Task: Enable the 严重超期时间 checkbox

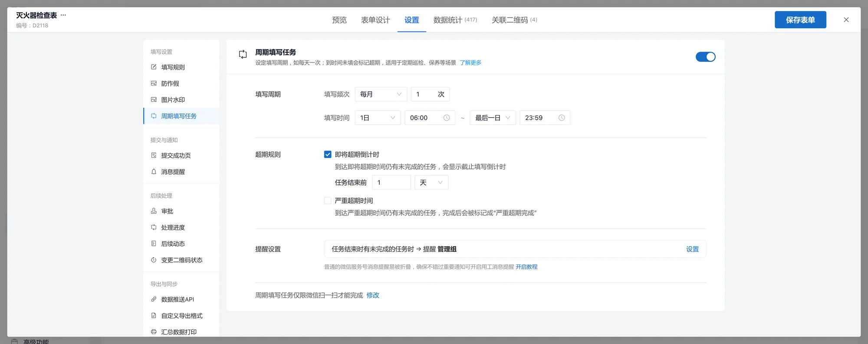Action: coord(328,200)
